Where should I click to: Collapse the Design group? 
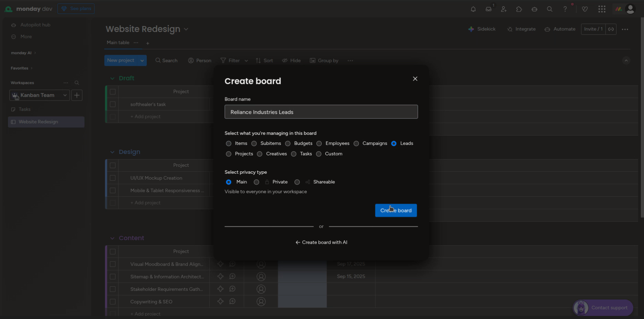[112, 152]
